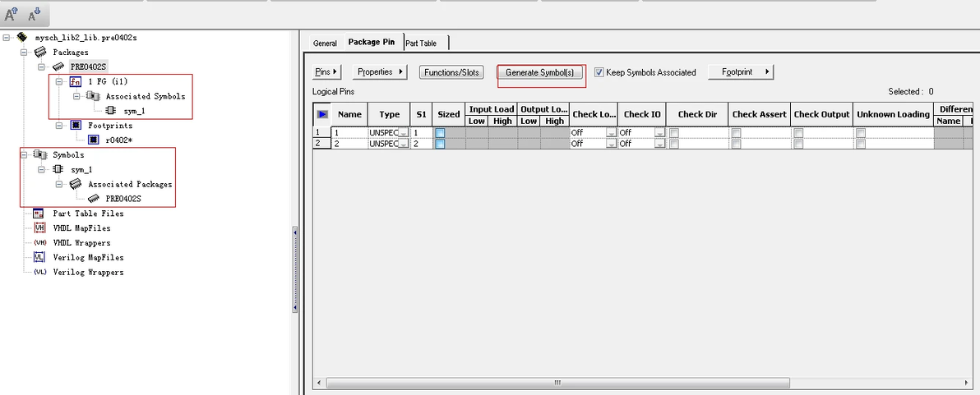Click the Part Table Files icon
The width and height of the screenshot is (980, 395).
39,214
